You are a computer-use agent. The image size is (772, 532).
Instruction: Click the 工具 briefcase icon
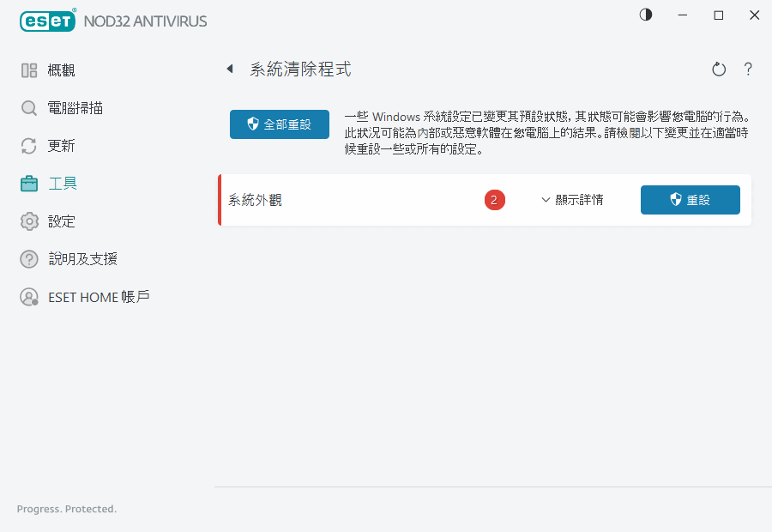[29, 184]
